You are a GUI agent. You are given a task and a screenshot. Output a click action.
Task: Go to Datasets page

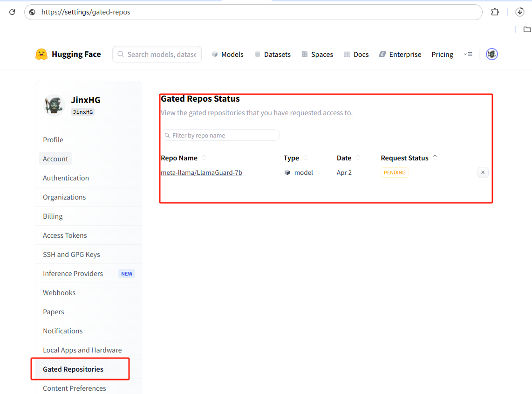[273, 55]
